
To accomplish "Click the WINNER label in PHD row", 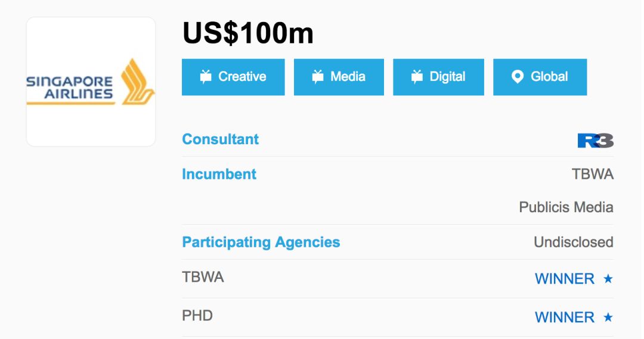I will (x=564, y=317).
